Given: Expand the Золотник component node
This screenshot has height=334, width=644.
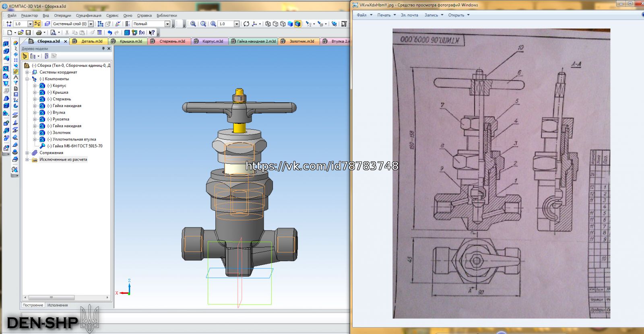Looking at the screenshot, I should tap(35, 132).
